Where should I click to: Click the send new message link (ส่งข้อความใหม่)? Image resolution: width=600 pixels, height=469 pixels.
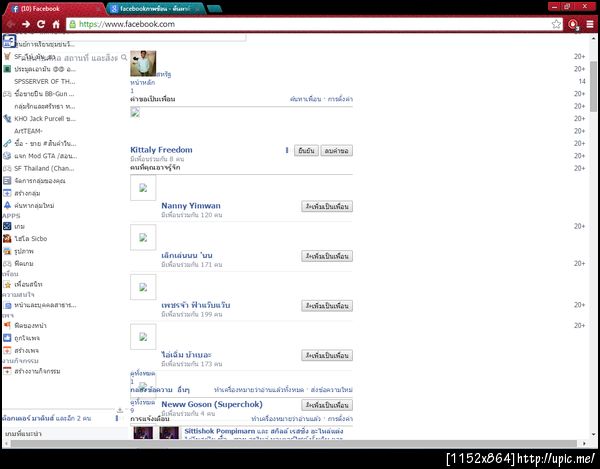(x=332, y=390)
